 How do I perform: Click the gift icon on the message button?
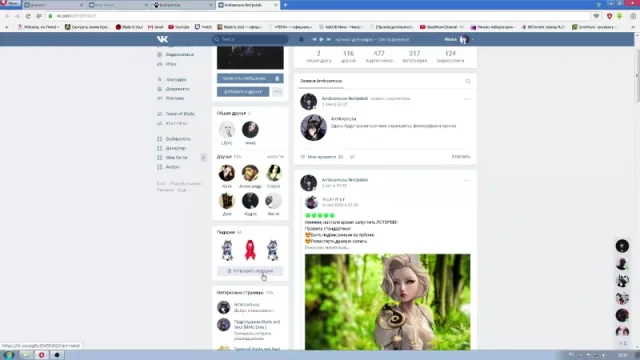click(x=277, y=78)
